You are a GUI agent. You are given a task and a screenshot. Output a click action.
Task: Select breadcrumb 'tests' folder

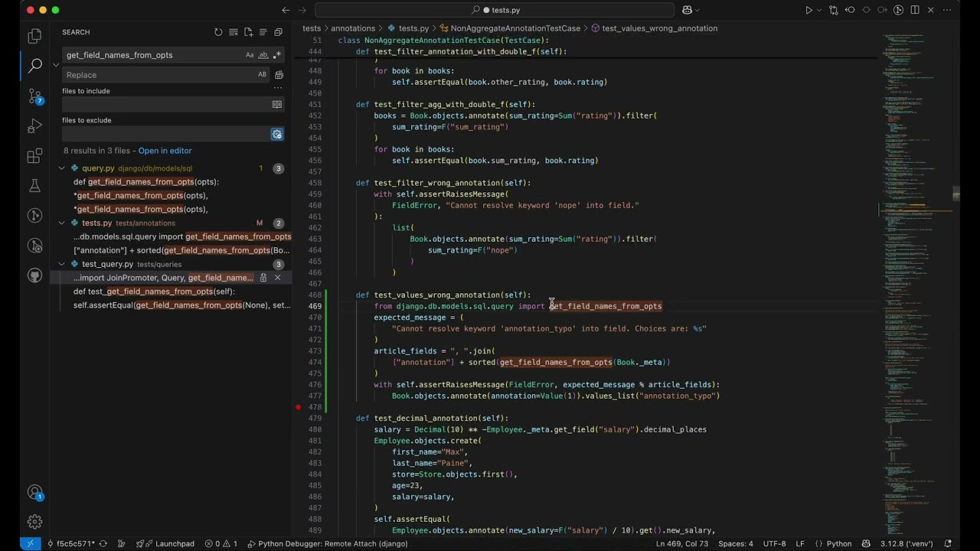(312, 28)
